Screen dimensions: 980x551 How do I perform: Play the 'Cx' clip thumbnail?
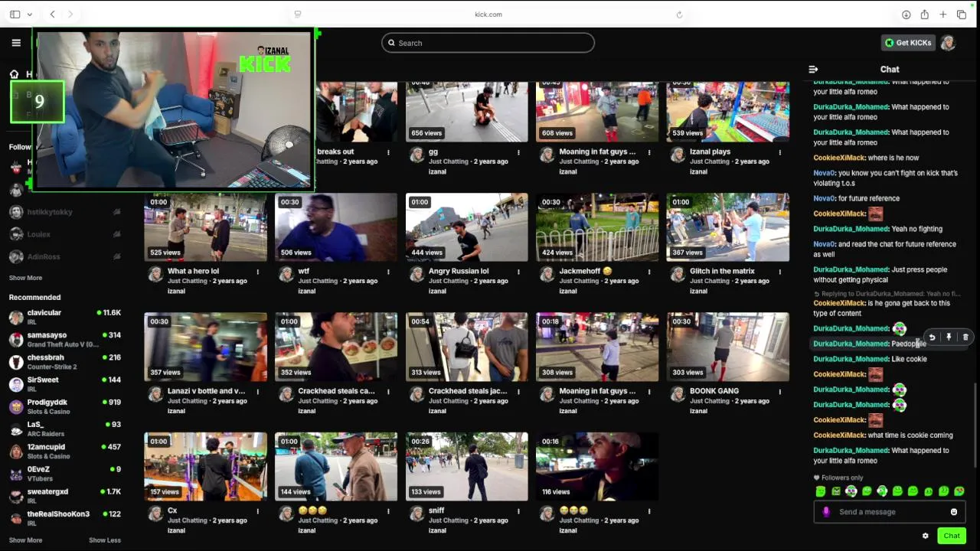(205, 466)
